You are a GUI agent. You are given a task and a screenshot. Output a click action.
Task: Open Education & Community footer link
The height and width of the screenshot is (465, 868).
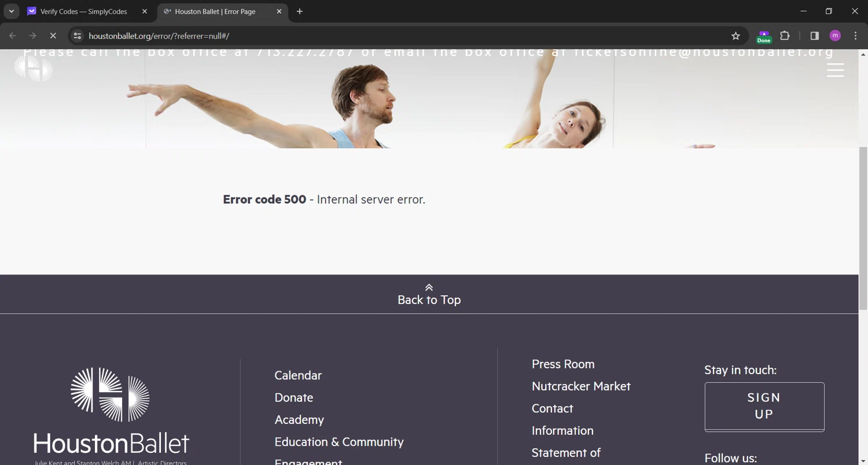pyautogui.click(x=339, y=442)
